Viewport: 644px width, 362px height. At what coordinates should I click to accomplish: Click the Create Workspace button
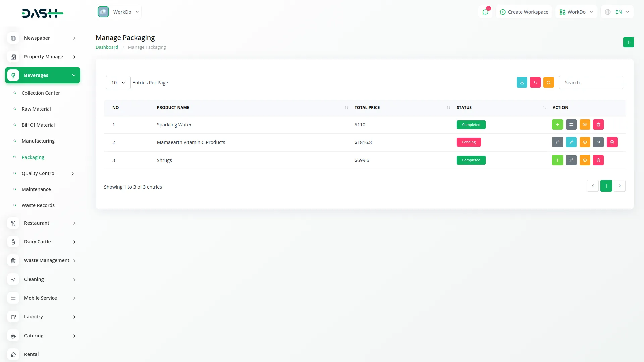click(524, 12)
